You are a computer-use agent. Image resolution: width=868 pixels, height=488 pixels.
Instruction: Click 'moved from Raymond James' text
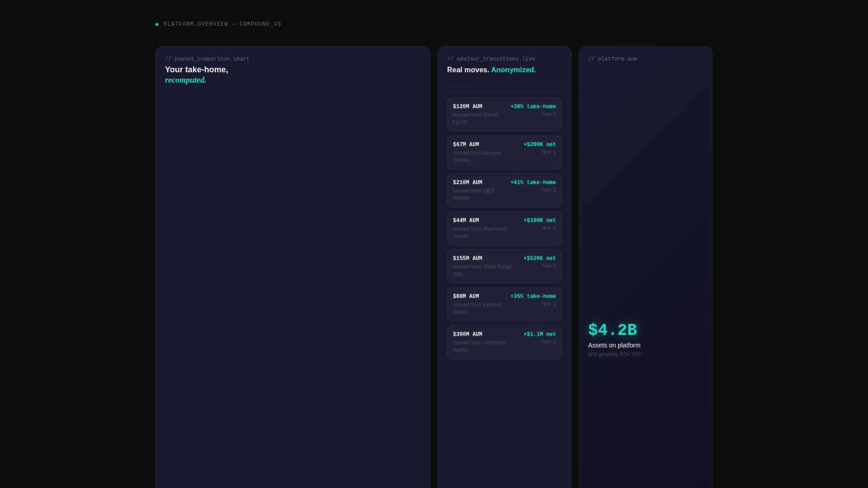pos(480,232)
